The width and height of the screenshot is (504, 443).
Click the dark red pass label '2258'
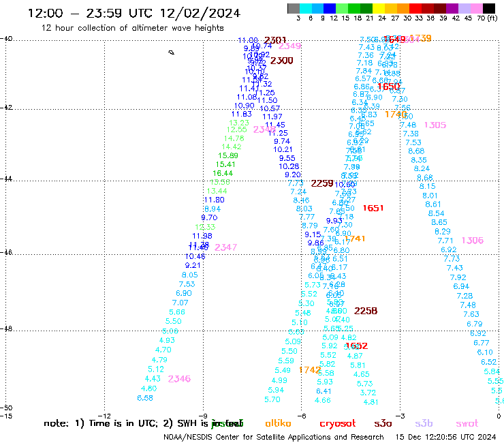[x=366, y=311]
